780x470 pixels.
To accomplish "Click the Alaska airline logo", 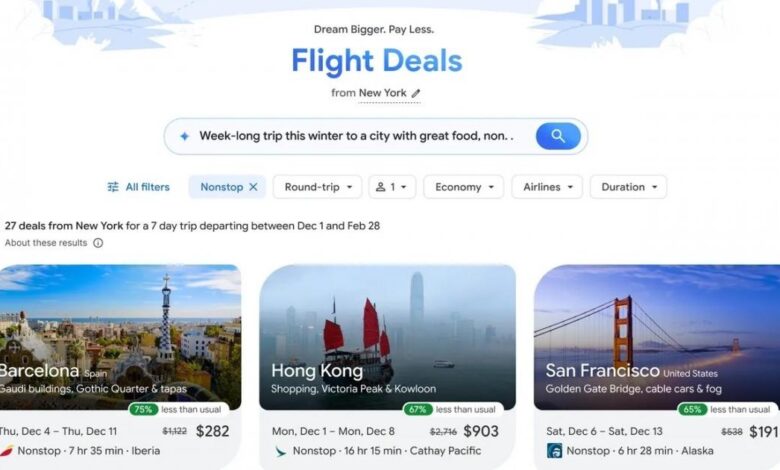I will [554, 451].
